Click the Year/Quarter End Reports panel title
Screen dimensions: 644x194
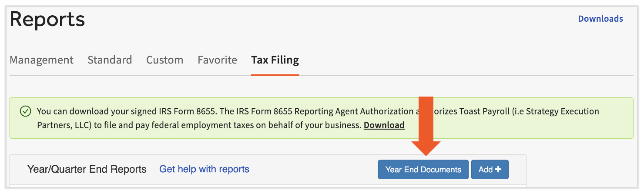(87, 169)
